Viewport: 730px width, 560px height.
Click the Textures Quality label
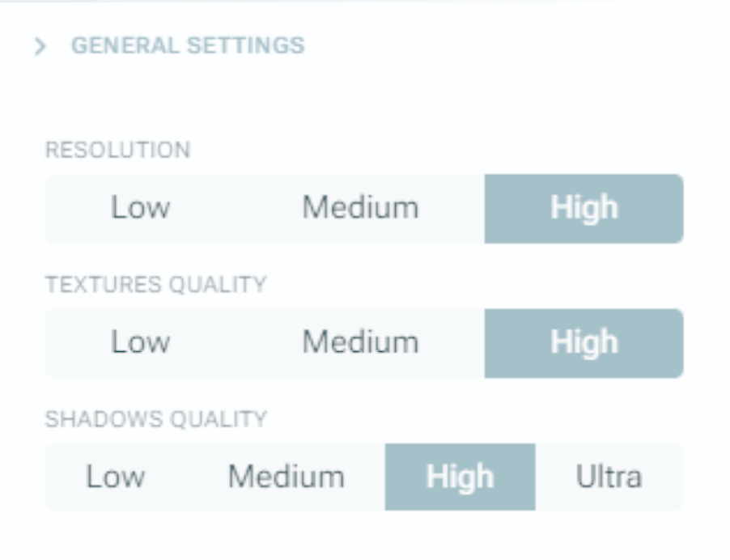click(155, 285)
